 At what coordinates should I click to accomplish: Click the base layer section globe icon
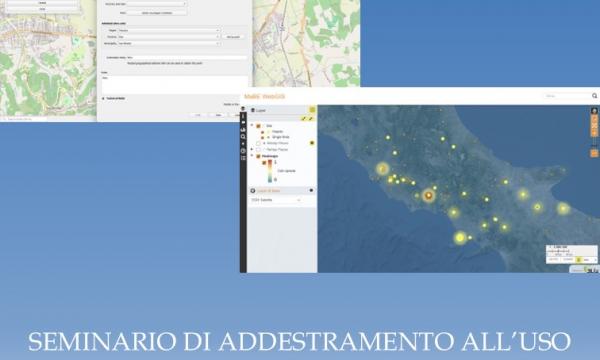[x=253, y=191]
